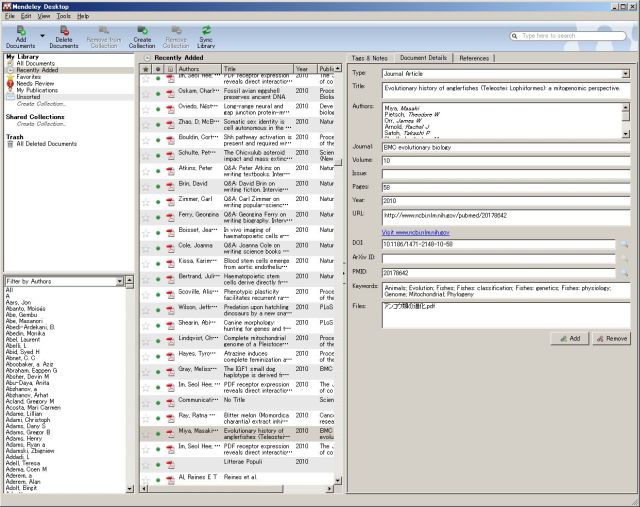Sort by read status column header

click(158, 69)
